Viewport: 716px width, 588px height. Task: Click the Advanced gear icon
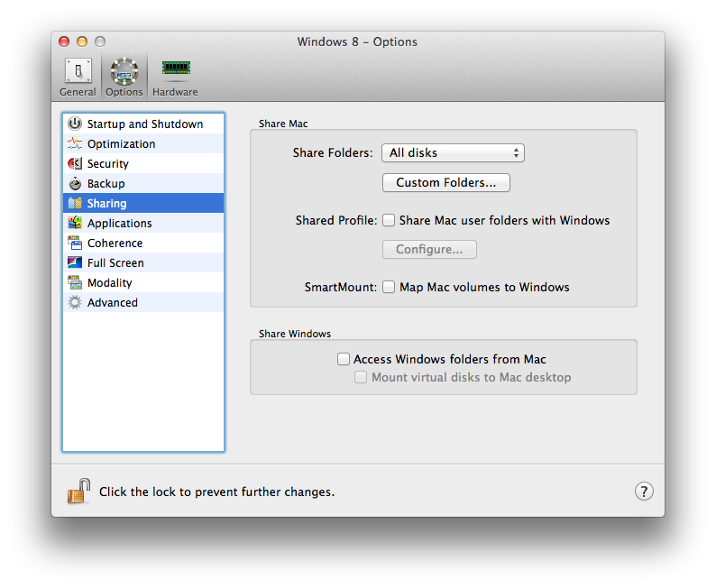tap(75, 302)
